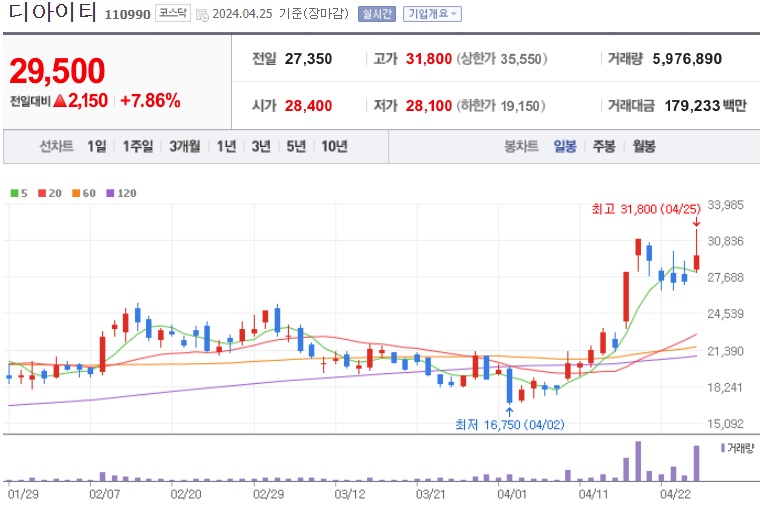Click the 고가 value 31,800
Screen dimensions: 760x505
point(428,59)
